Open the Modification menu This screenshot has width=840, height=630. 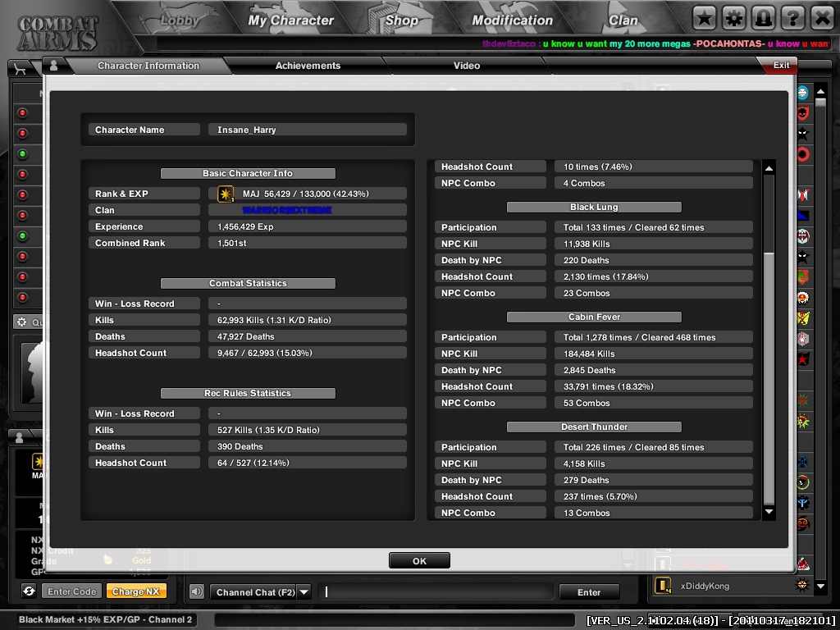pos(512,21)
